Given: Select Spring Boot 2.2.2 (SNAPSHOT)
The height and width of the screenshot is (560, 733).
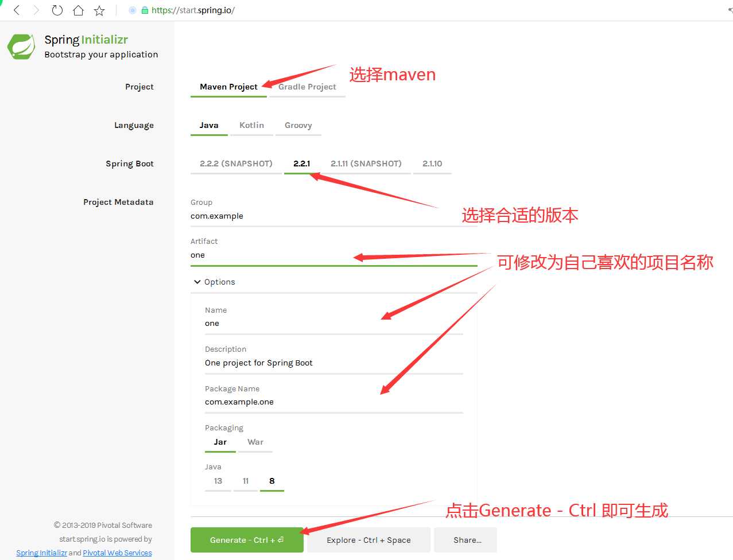Looking at the screenshot, I should pos(236,164).
